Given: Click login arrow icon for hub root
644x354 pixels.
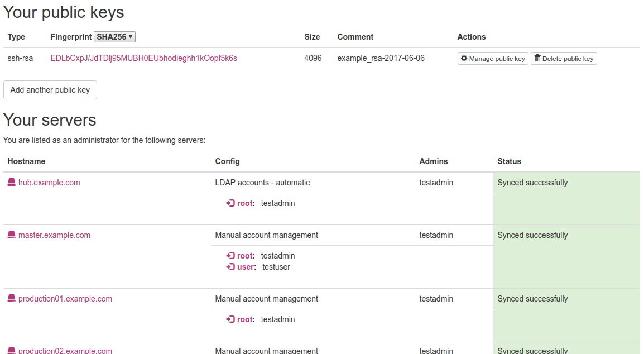Looking at the screenshot, I should tap(230, 203).
